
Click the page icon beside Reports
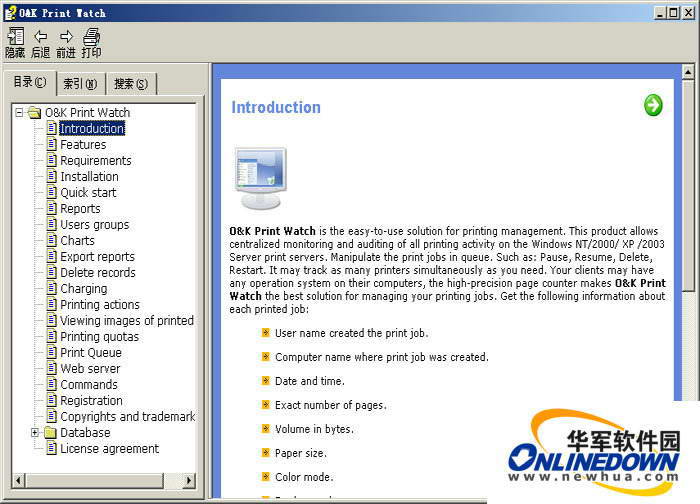click(x=52, y=208)
